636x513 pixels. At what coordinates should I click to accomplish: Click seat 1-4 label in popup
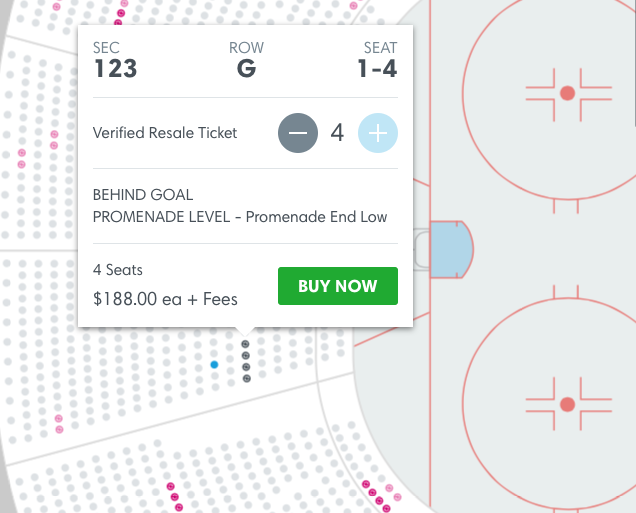[377, 69]
